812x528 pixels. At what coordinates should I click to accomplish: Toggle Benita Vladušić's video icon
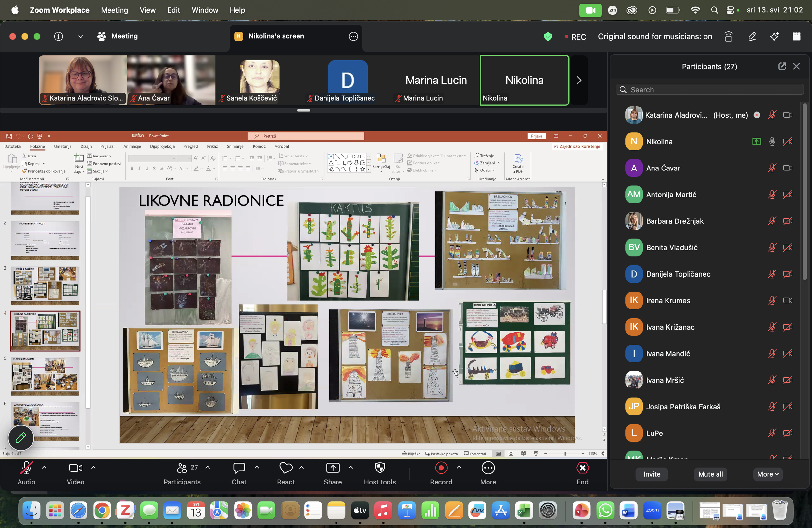(787, 248)
